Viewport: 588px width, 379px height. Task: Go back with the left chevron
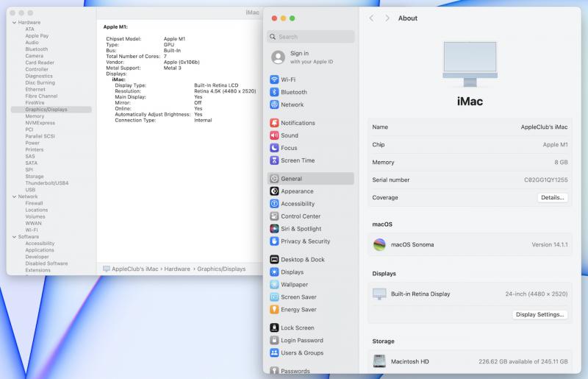[x=371, y=18]
